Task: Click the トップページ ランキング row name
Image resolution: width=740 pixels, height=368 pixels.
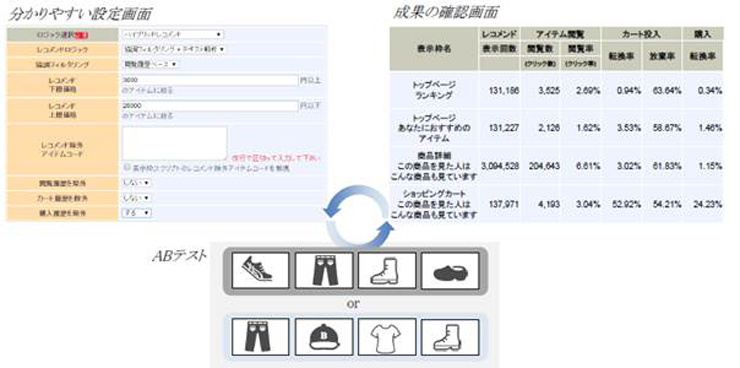Action: (434, 90)
